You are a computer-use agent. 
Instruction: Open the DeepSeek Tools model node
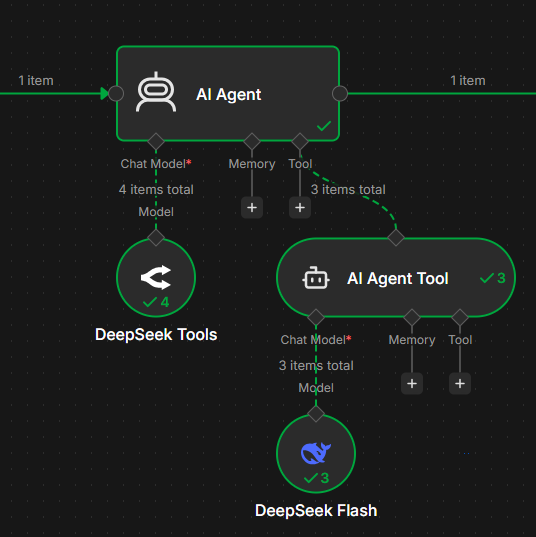coord(156,277)
